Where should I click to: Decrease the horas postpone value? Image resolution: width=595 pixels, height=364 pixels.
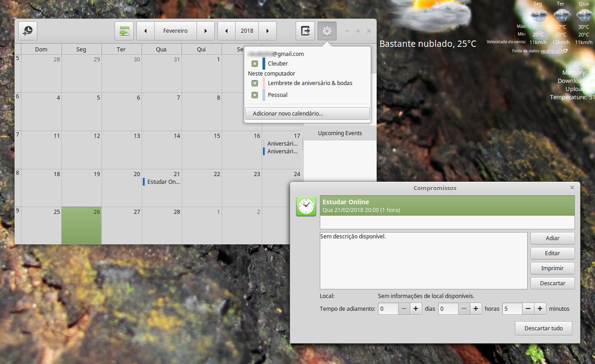(464, 308)
